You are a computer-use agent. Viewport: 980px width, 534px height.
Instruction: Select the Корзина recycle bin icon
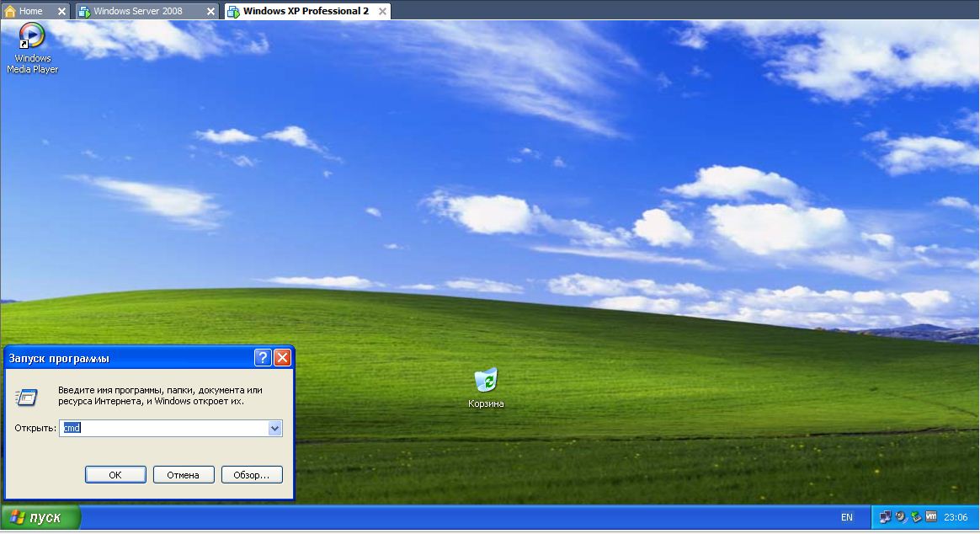pos(486,387)
